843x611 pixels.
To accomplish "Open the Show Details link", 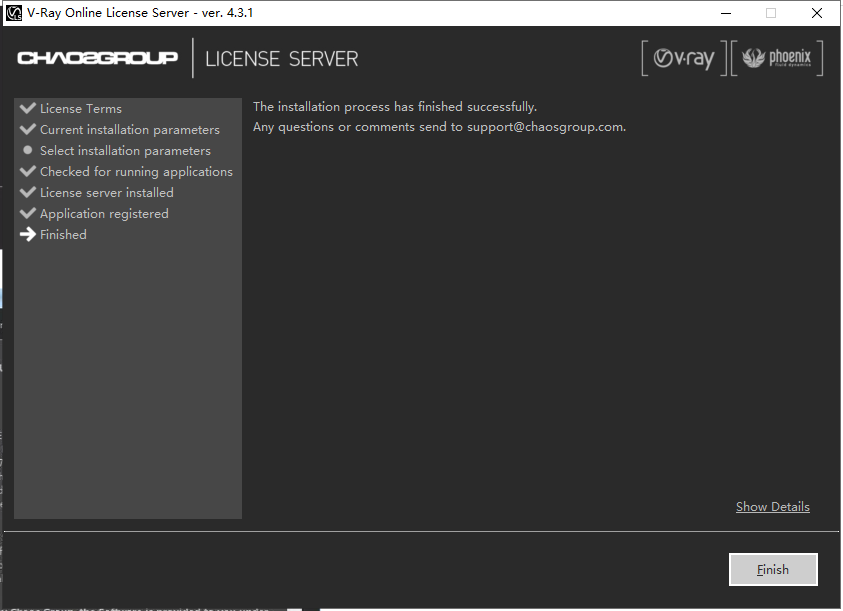I will [x=773, y=507].
